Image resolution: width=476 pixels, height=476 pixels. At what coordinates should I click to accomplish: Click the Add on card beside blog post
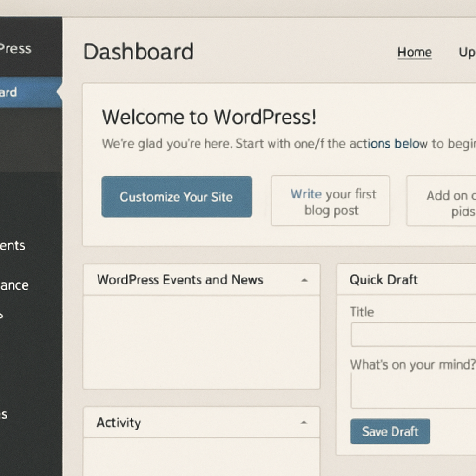pyautogui.click(x=442, y=201)
